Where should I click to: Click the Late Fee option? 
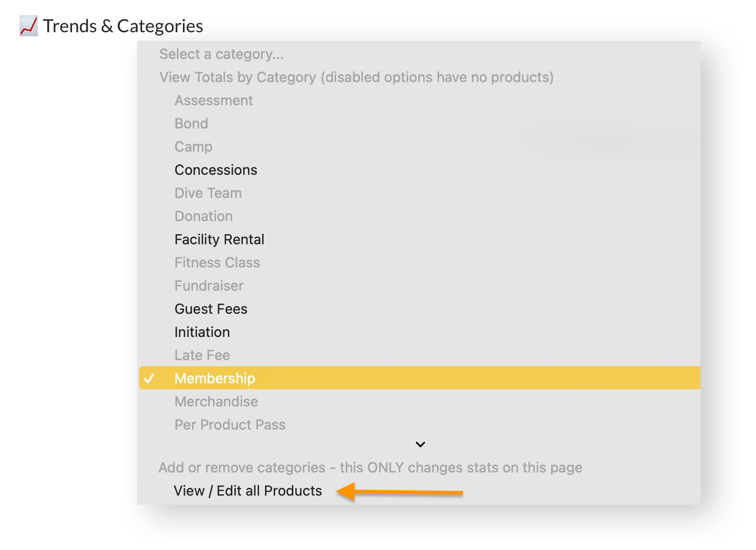pyautogui.click(x=202, y=356)
